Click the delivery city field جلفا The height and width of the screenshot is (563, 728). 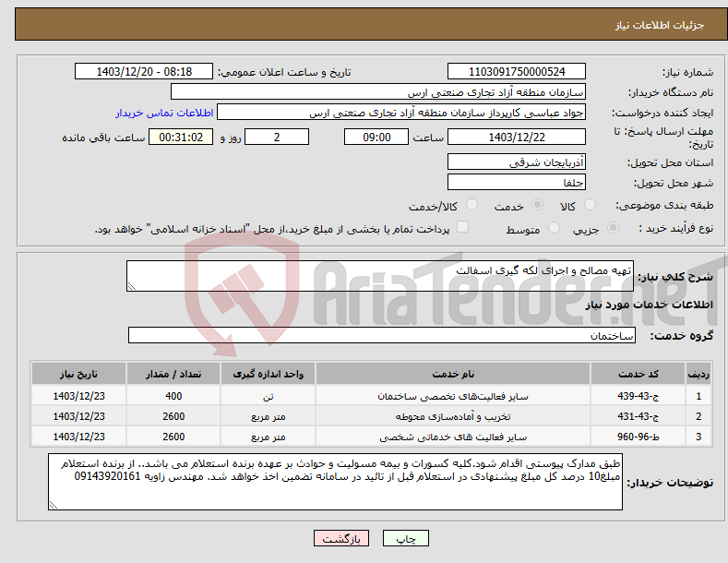tap(517, 182)
